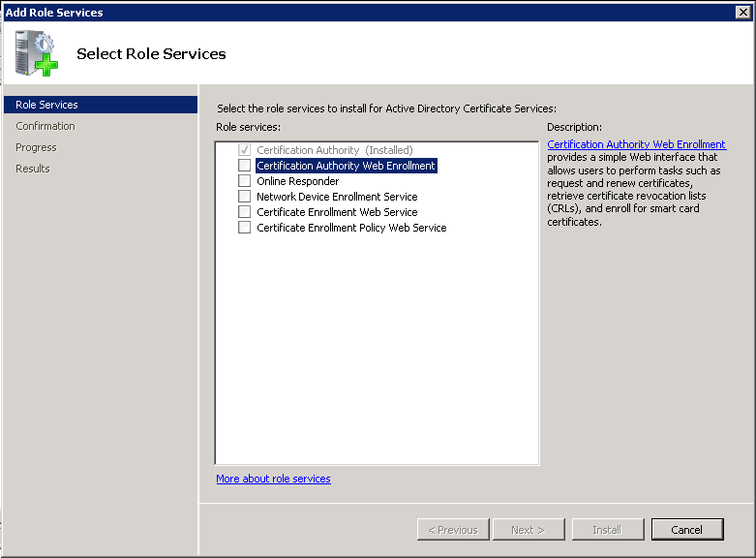Click the Install button
This screenshot has height=558, width=756.
pyautogui.click(x=607, y=530)
